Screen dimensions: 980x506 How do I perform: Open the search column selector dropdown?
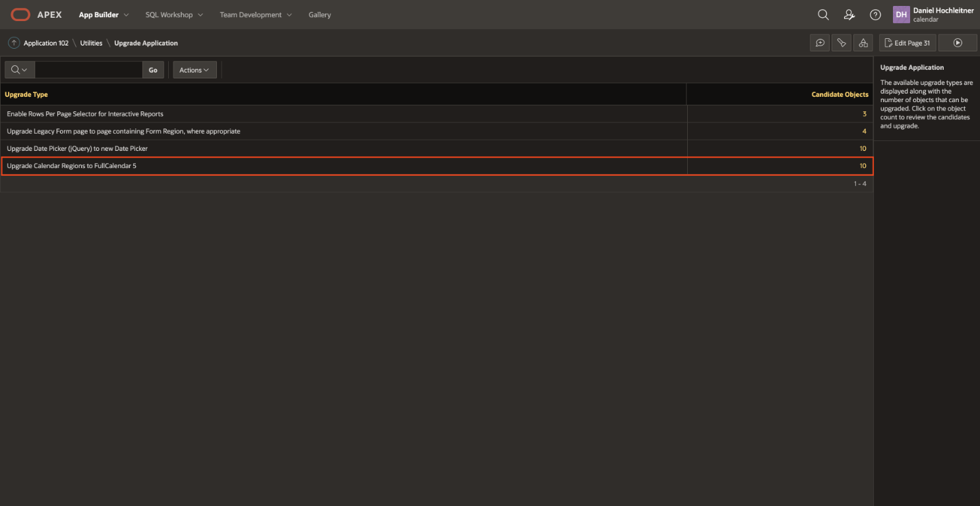click(x=20, y=70)
